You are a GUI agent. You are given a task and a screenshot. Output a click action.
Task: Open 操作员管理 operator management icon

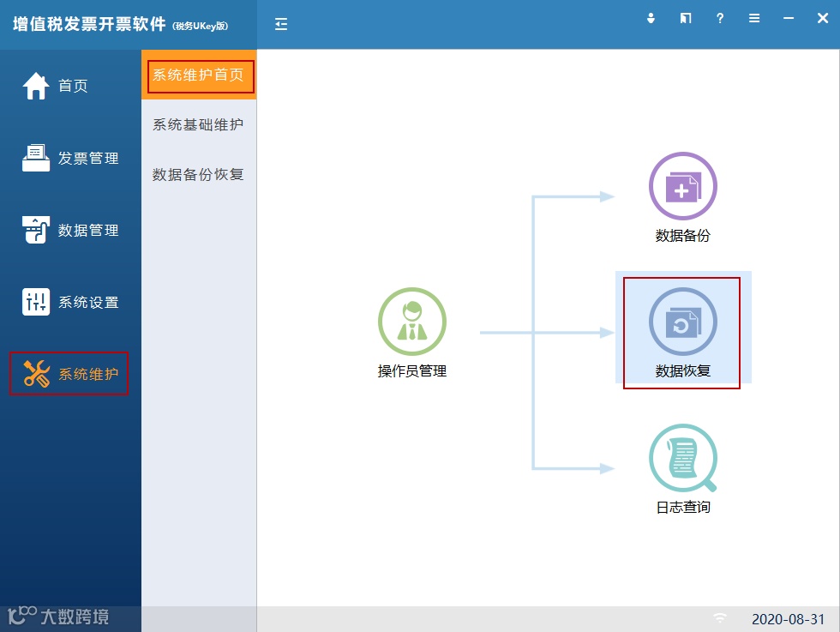[412, 322]
